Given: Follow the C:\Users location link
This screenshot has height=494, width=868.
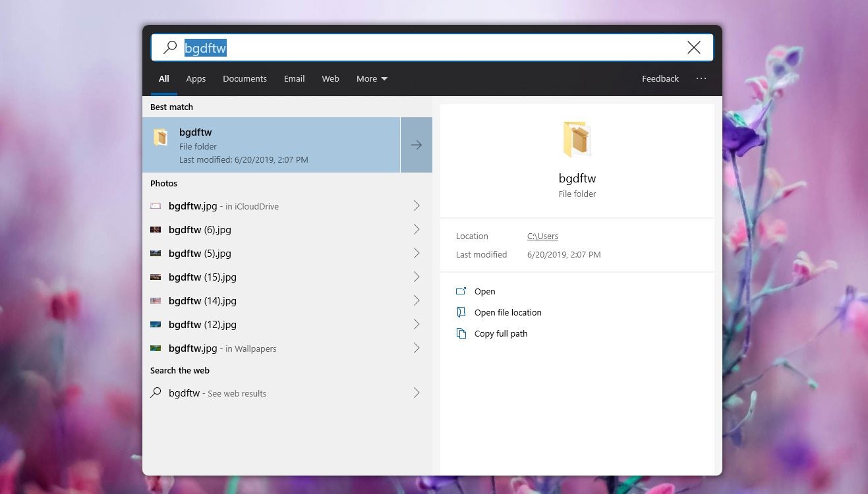Looking at the screenshot, I should click(x=542, y=236).
